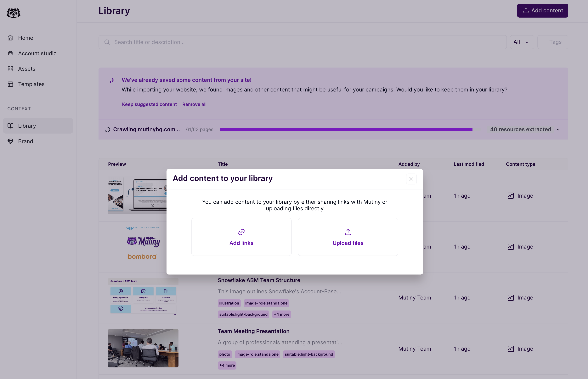This screenshot has height=379, width=588.
Task: Click the image icon in the Team Meeting row
Action: (x=510, y=349)
